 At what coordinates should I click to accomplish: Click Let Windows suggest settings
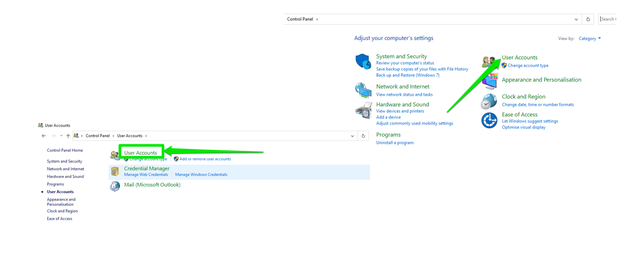point(530,121)
